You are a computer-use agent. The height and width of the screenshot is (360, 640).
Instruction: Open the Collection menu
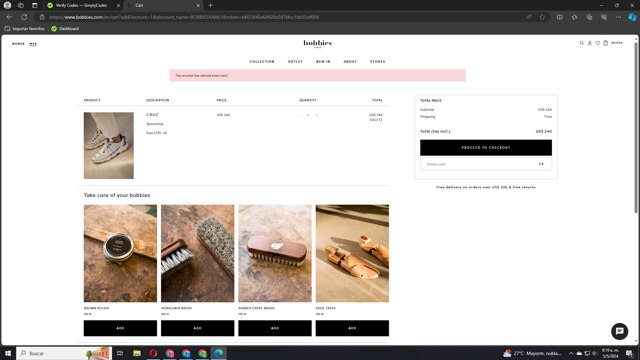(262, 62)
